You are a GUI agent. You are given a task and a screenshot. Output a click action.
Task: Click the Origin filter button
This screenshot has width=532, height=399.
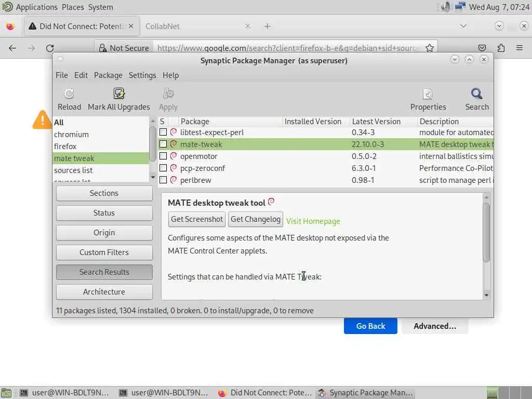[104, 232]
